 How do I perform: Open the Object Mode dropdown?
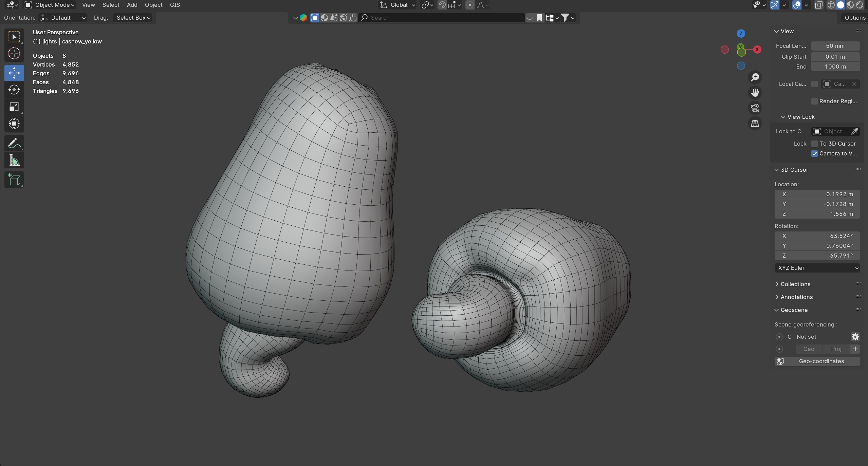(x=50, y=5)
